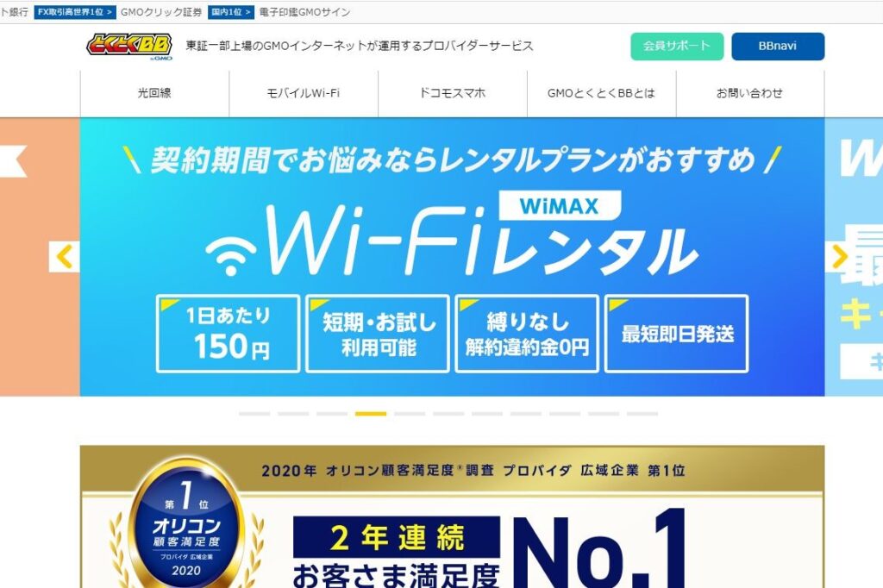The image size is (883, 588).
Task: Select the highlighted yellow carousel indicator
Action: (371, 414)
